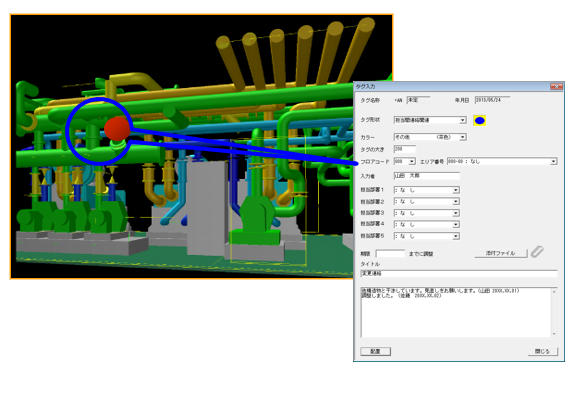The height and width of the screenshot is (394, 585).
Task: Click the blue ellipse tag shape preview
Action: 479,121
